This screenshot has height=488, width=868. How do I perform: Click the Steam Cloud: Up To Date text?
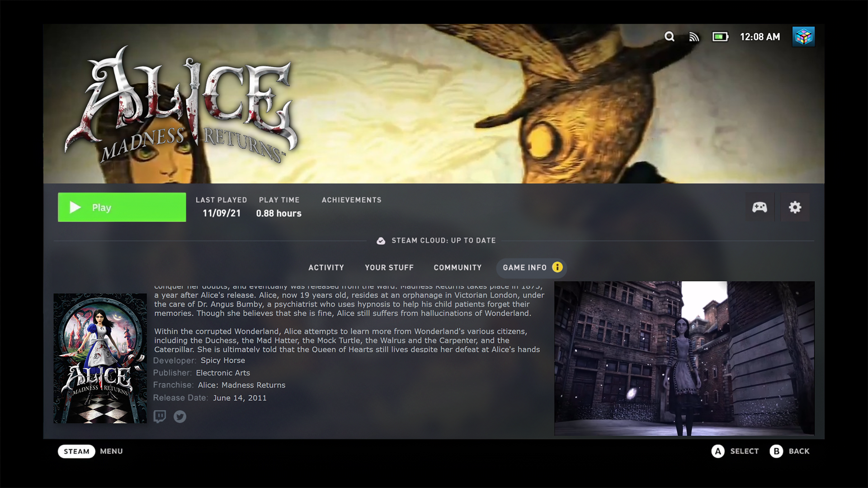point(443,241)
